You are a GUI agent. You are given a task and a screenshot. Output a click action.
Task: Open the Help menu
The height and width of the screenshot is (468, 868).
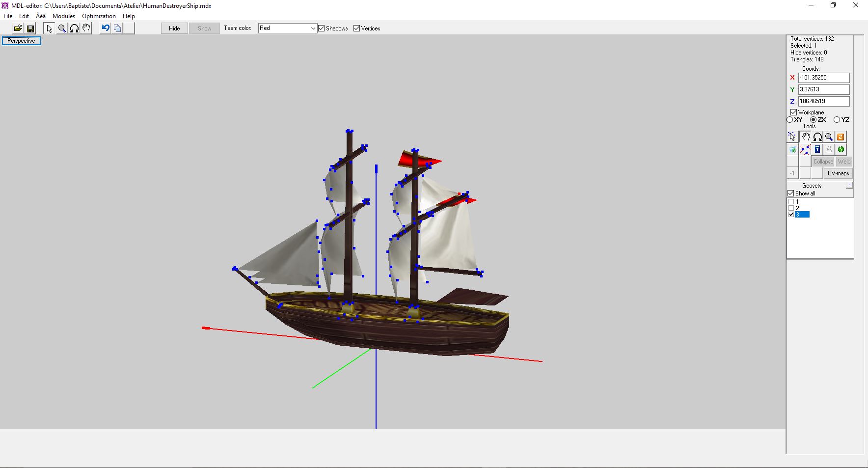(129, 16)
